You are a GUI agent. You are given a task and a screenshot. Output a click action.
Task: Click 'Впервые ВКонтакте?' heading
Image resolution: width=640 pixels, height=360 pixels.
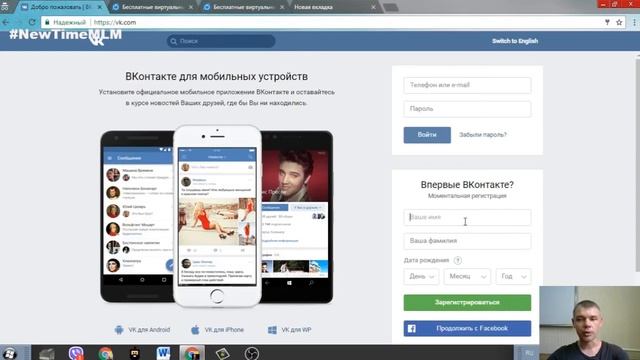(467, 185)
